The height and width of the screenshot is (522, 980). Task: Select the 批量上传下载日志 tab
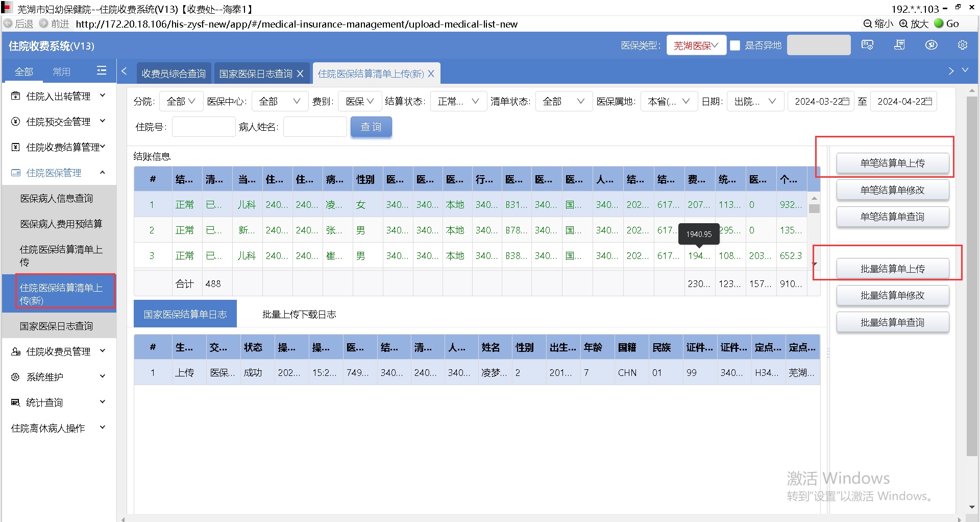(x=299, y=314)
